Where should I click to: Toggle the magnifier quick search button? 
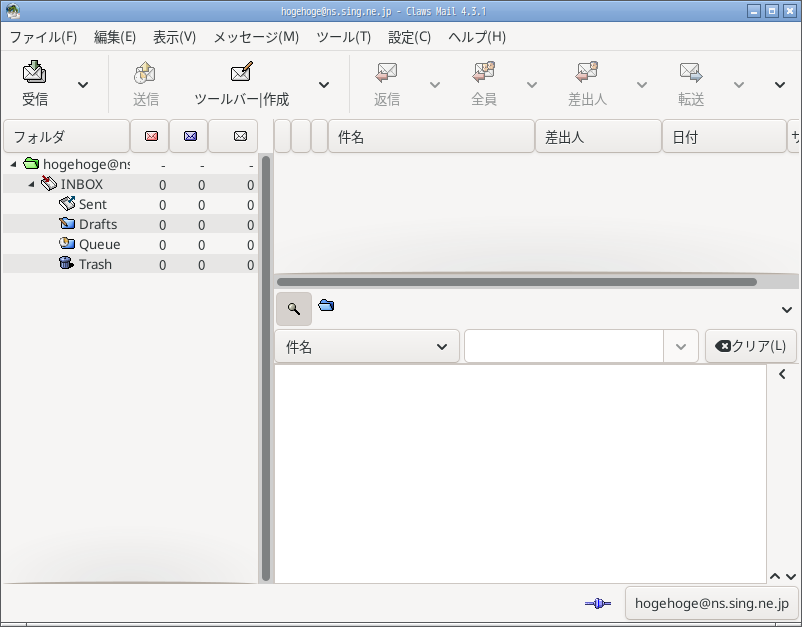(294, 308)
